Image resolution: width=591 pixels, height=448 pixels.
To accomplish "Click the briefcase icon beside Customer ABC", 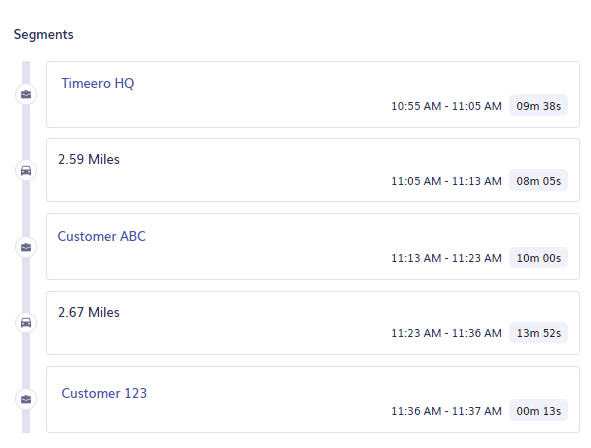I will 26,247.
